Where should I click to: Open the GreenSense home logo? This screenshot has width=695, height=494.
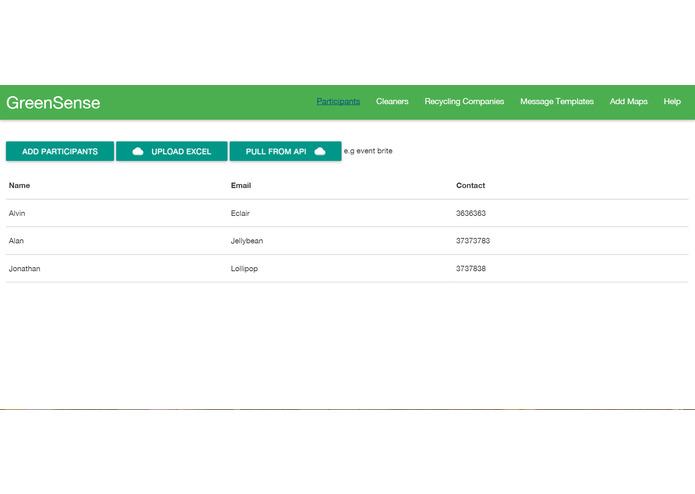53,103
